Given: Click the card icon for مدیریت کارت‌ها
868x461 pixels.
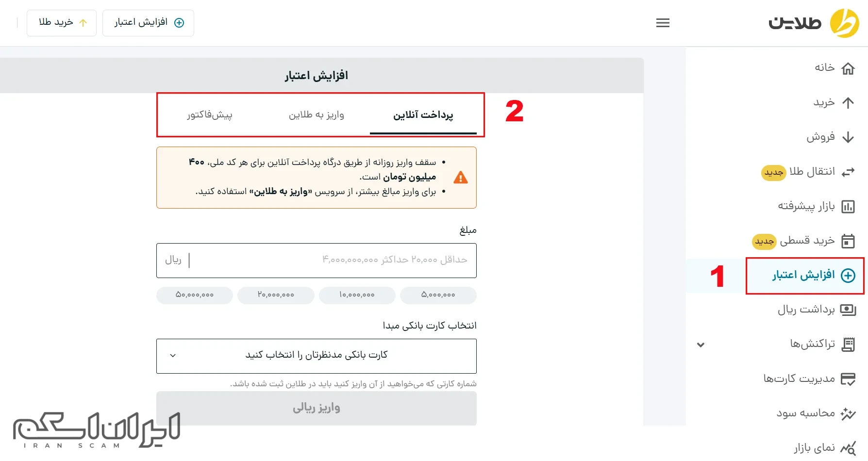Looking at the screenshot, I should pyautogui.click(x=848, y=379).
